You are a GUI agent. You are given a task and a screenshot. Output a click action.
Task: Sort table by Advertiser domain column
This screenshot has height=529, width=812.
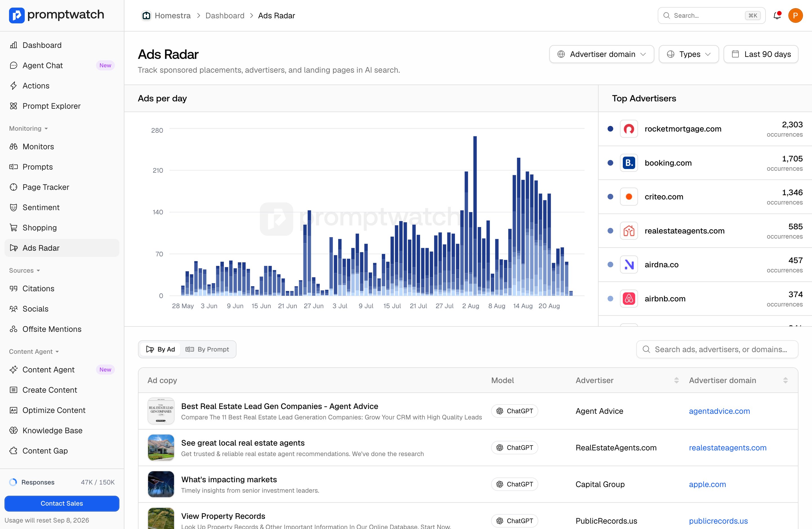tap(785, 380)
